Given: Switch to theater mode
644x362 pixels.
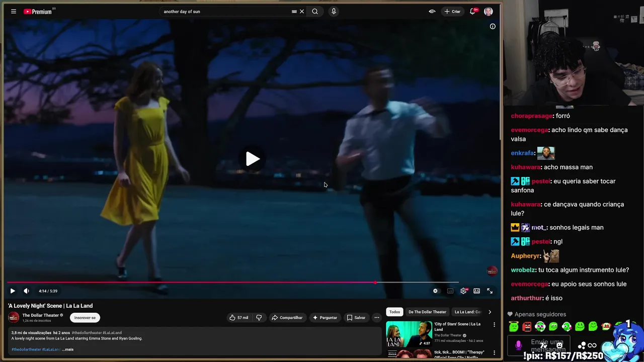Looking at the screenshot, I should click(x=476, y=291).
